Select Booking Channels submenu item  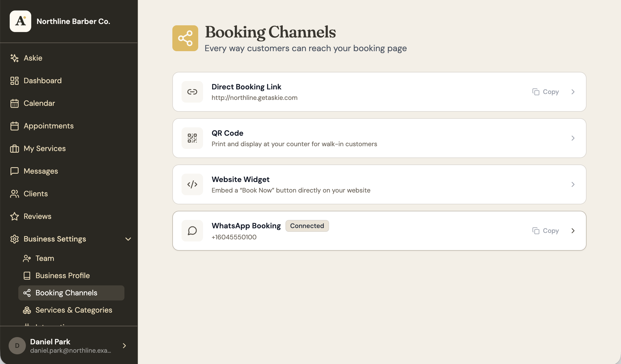[71, 293]
